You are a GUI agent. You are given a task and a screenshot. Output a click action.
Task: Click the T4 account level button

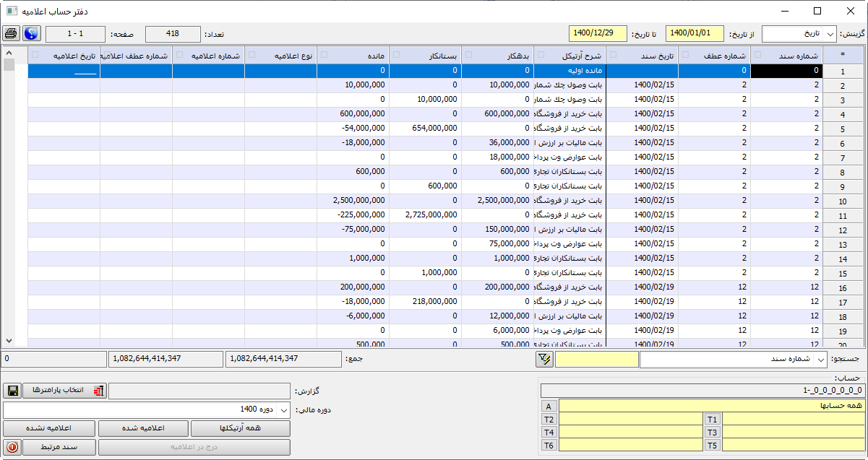pos(549,432)
